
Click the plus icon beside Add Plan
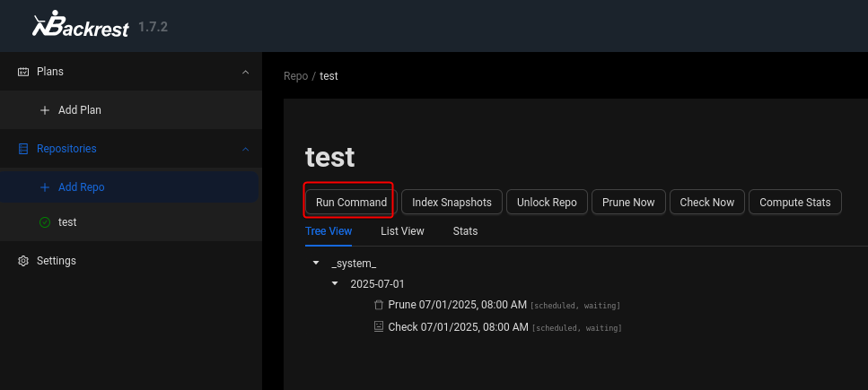tap(45, 110)
